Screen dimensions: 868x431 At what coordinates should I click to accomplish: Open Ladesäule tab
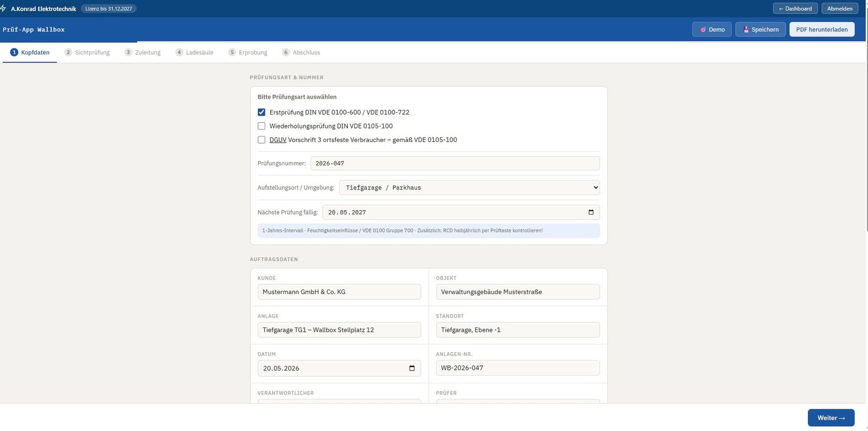(x=194, y=52)
